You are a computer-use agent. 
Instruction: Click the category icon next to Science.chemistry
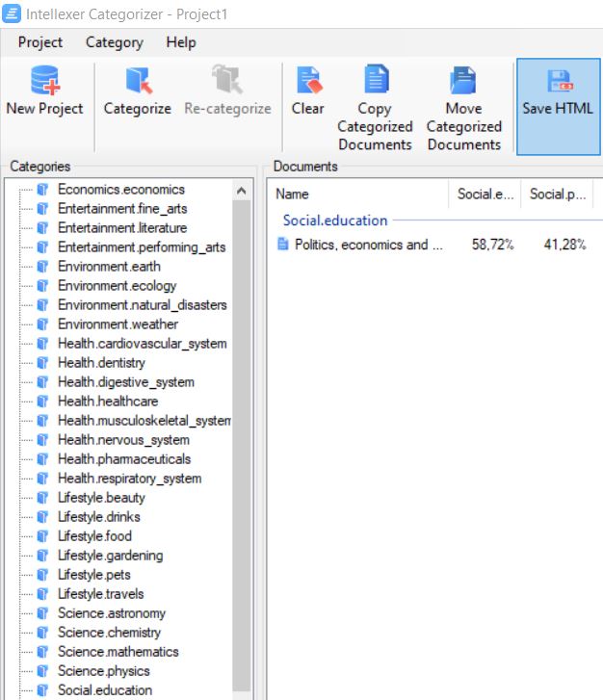[x=42, y=633]
